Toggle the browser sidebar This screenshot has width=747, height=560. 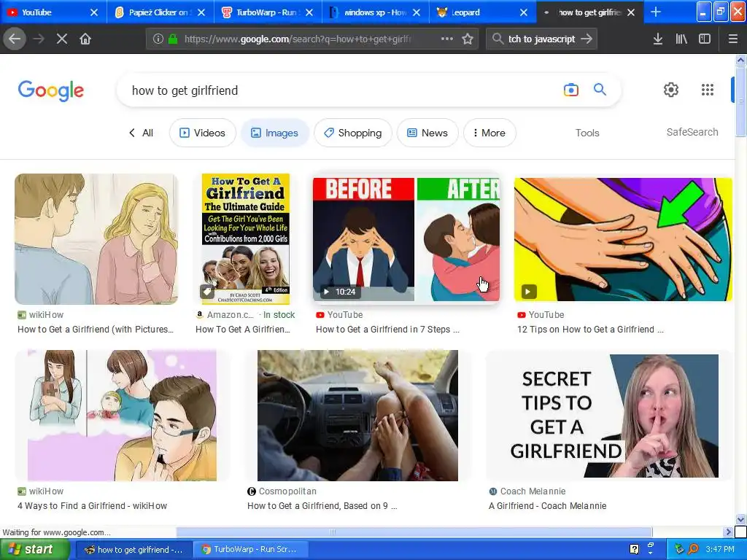tap(705, 39)
